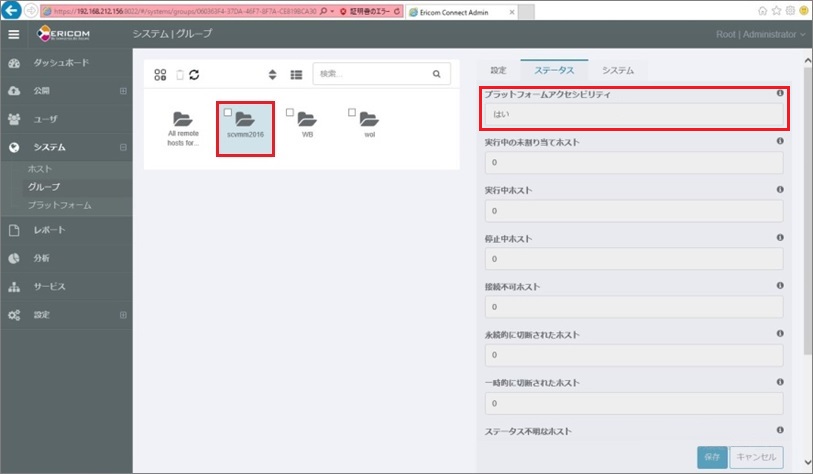The height and width of the screenshot is (474, 813).
Task: Click info icon for プラットフォームアクセシビリティ
Action: 780,93
